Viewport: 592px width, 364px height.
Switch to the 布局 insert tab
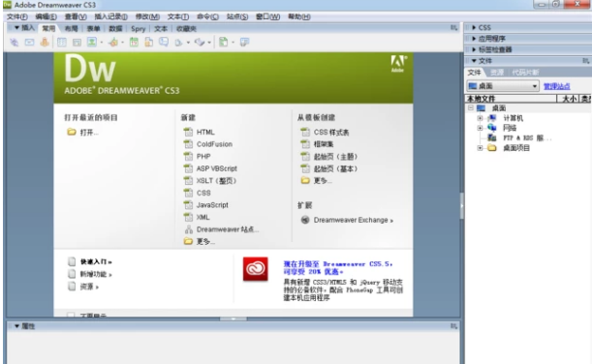71,29
